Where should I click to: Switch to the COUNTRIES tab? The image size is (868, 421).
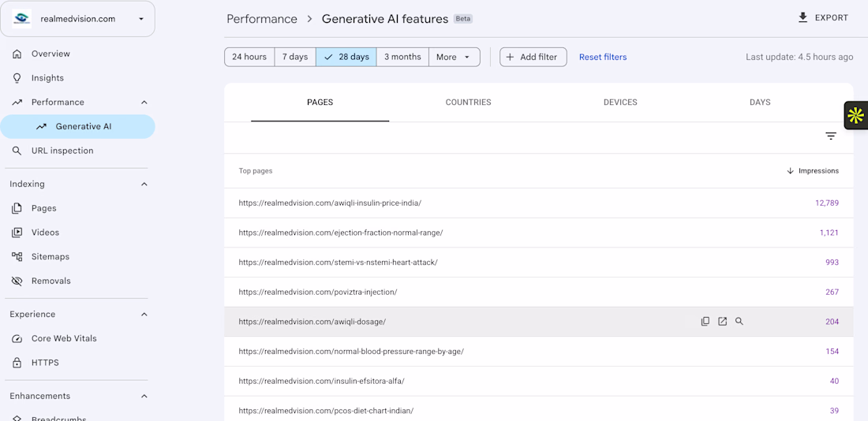tap(468, 102)
